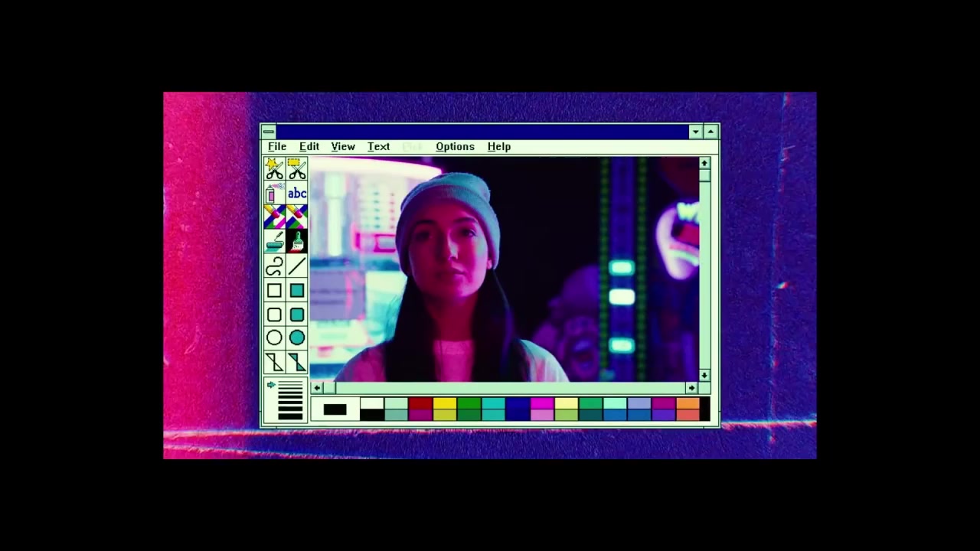Pick the hollow Circle/Ellipse tool
Image resolution: width=980 pixels, height=551 pixels.
(x=274, y=338)
